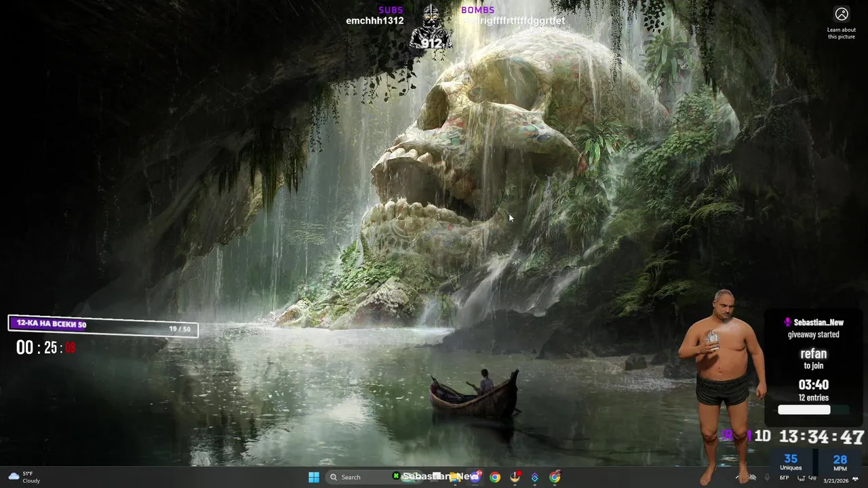Click the 28 MPM stat box
The image size is (868, 488).
(x=840, y=462)
